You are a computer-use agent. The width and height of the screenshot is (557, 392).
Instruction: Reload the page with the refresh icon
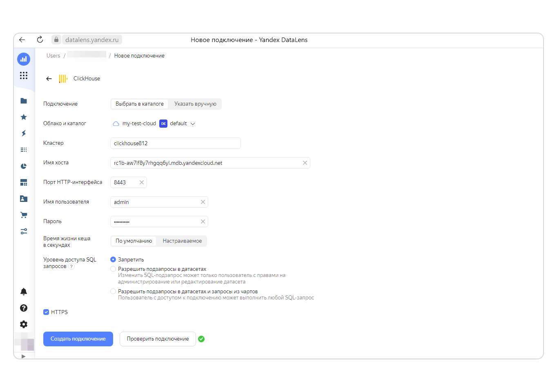[x=40, y=40]
